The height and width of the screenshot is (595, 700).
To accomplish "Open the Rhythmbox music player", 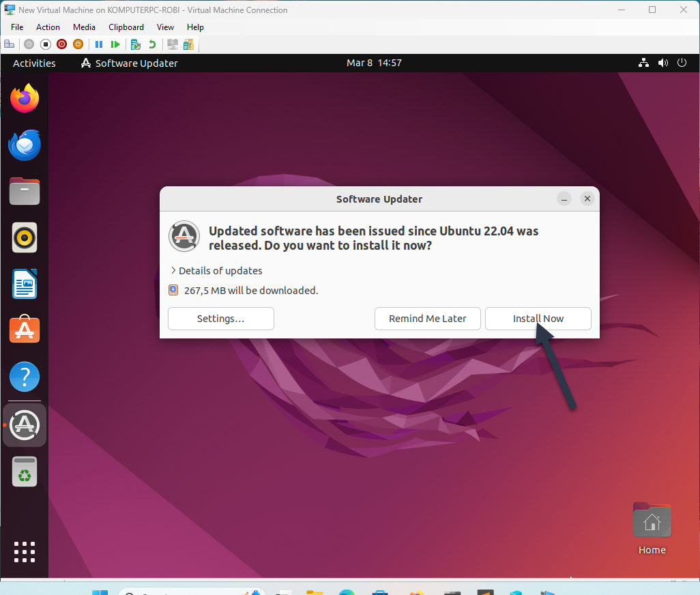I will tap(24, 237).
